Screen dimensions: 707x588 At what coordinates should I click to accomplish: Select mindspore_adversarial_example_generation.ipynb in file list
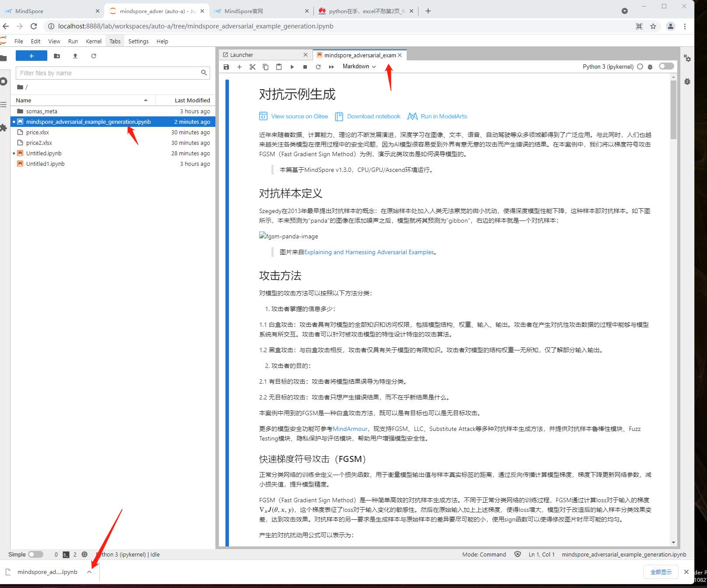[113, 122]
